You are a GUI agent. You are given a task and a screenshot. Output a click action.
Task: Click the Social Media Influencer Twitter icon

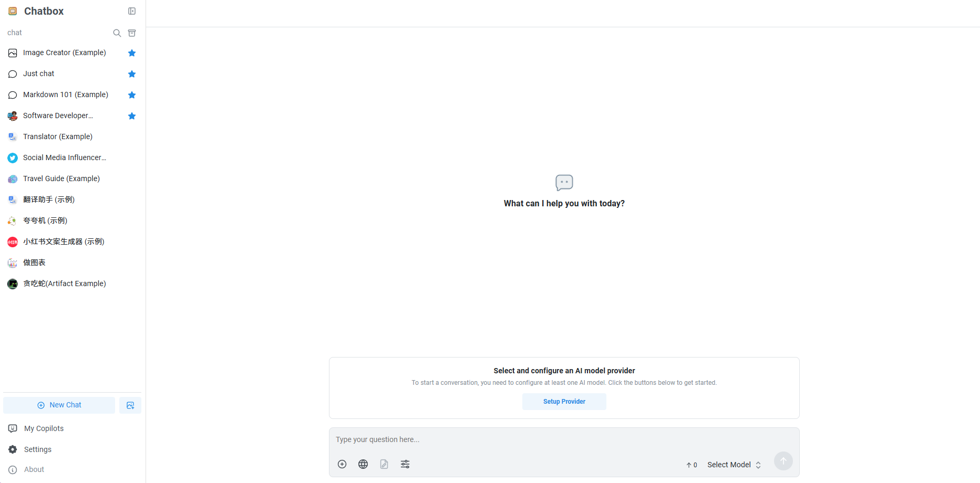pyautogui.click(x=13, y=158)
